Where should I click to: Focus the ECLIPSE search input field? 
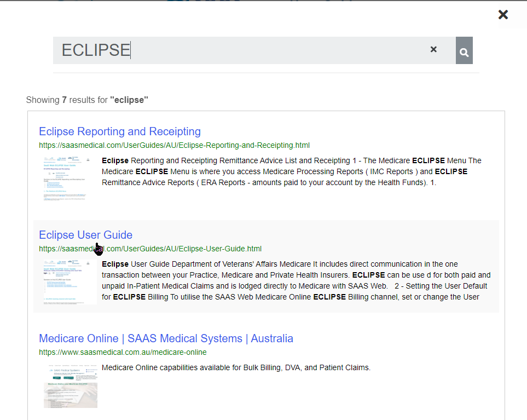click(x=254, y=50)
